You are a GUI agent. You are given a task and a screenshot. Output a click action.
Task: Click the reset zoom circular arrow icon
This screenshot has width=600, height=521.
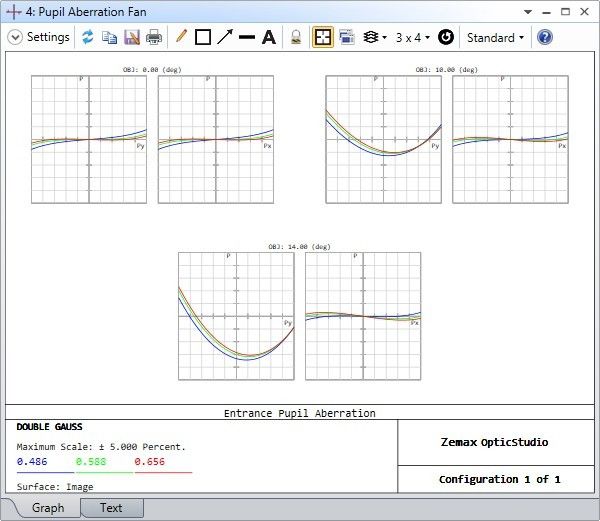(446, 37)
